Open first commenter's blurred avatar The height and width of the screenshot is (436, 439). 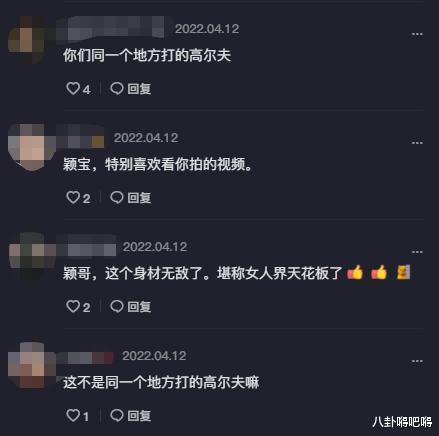(x=27, y=40)
